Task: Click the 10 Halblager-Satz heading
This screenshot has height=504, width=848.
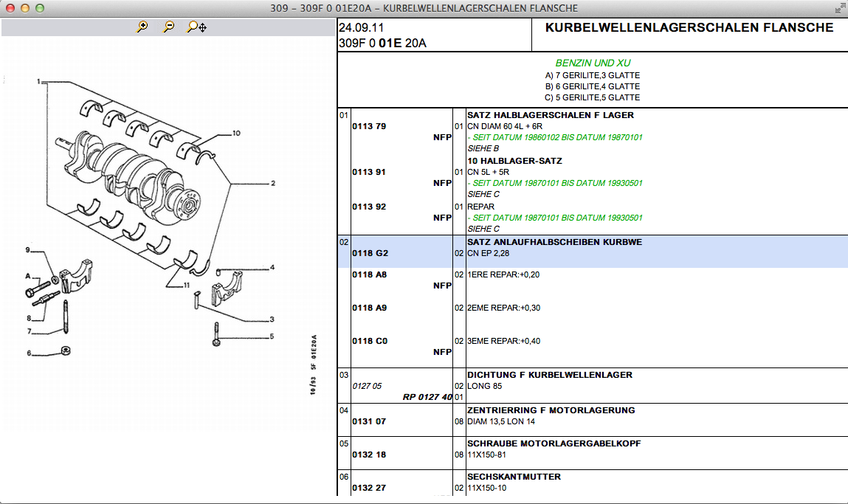Action: pyautogui.click(x=514, y=161)
